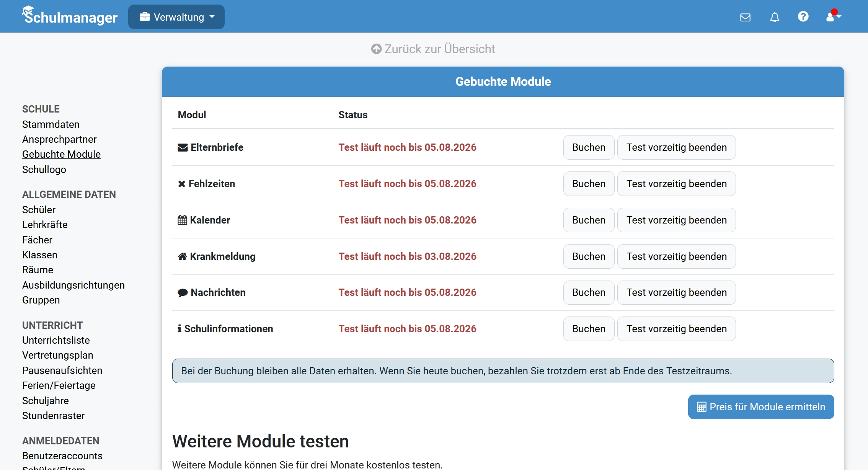End the Elternbriefe test early

pos(676,147)
